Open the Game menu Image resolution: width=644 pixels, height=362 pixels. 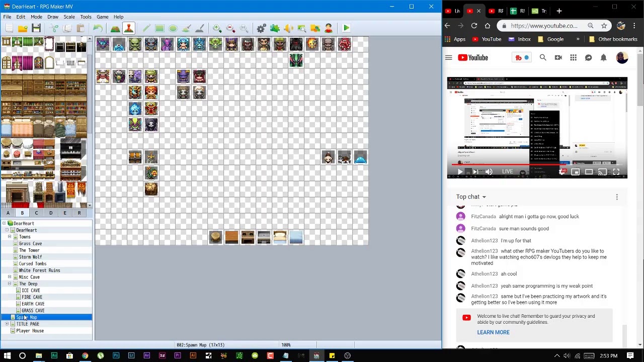[x=102, y=17]
